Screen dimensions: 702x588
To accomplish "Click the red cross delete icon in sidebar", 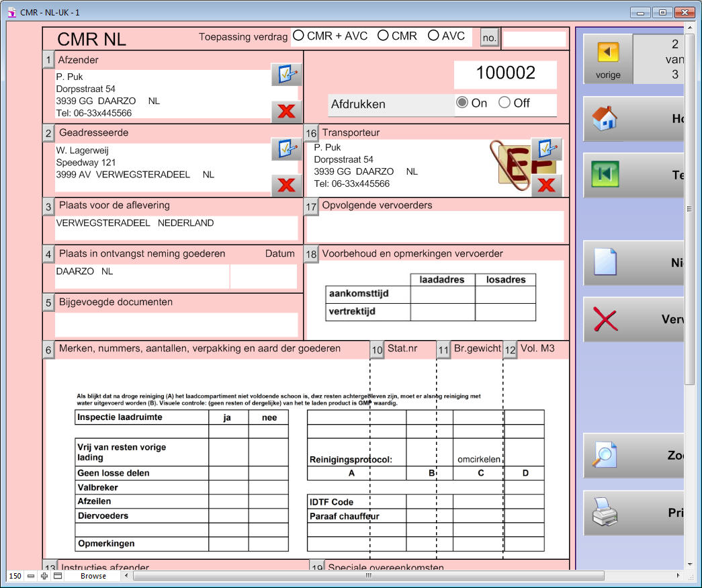I will [605, 319].
